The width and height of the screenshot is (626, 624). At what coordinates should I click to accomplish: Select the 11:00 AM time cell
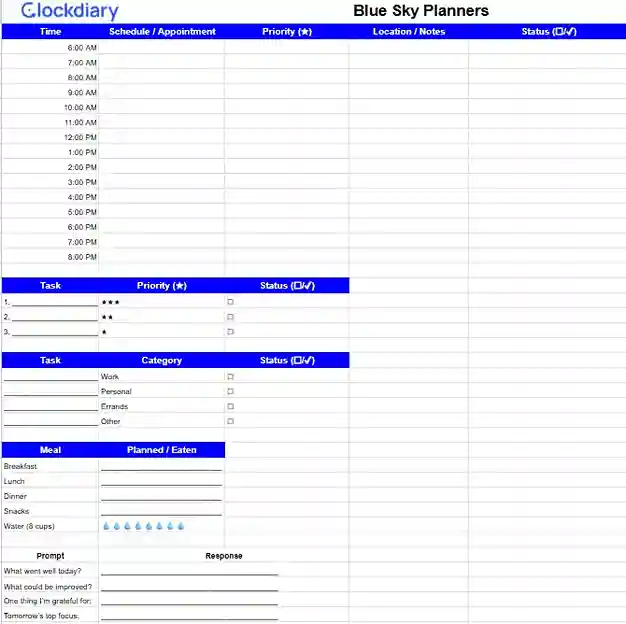pos(50,123)
